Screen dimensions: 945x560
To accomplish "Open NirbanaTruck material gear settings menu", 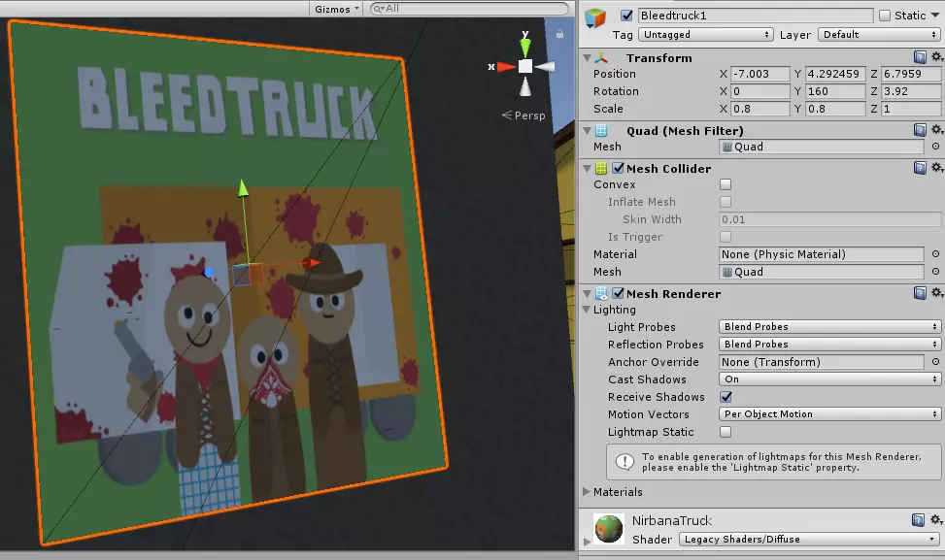I will click(x=936, y=519).
